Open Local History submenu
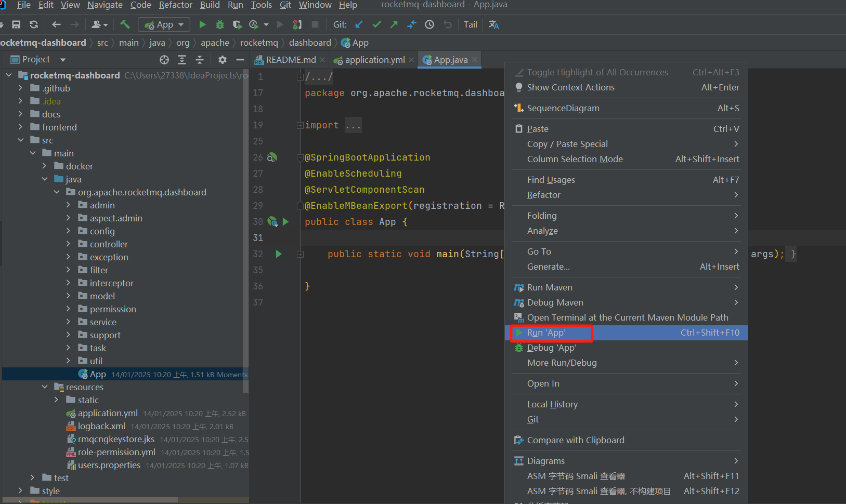This screenshot has width=846, height=504. pos(626,404)
